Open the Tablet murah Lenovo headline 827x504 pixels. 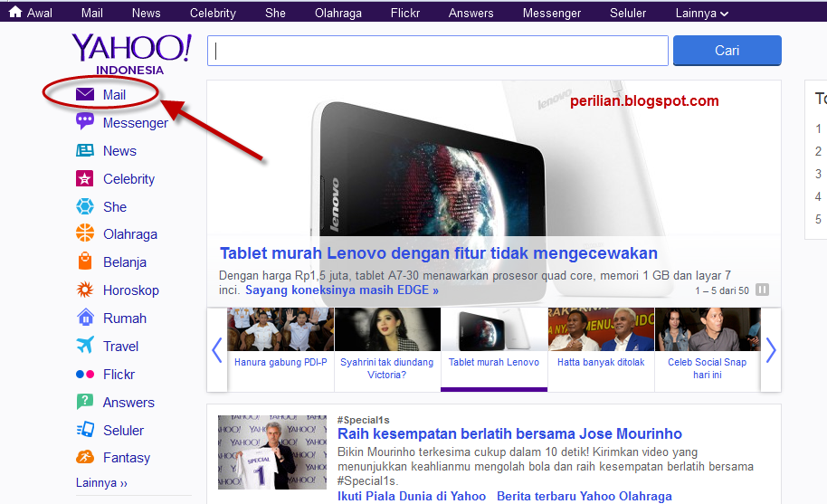(x=439, y=253)
